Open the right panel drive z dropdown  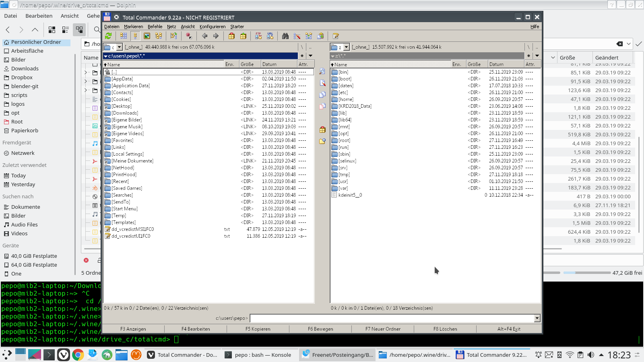tap(346, 47)
